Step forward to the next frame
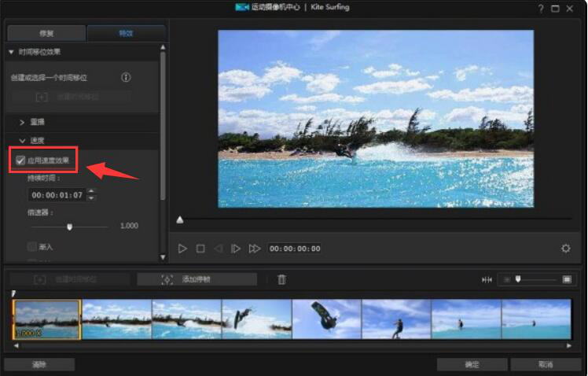The width and height of the screenshot is (588, 376). coord(236,249)
